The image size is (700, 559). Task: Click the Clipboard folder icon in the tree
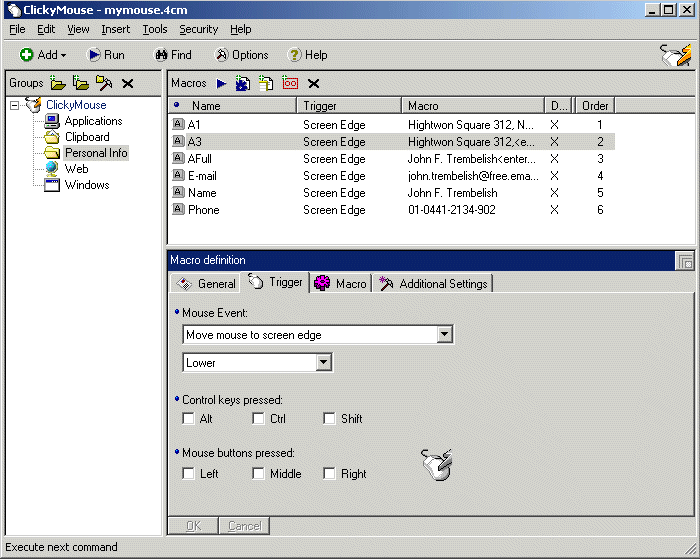[52, 137]
